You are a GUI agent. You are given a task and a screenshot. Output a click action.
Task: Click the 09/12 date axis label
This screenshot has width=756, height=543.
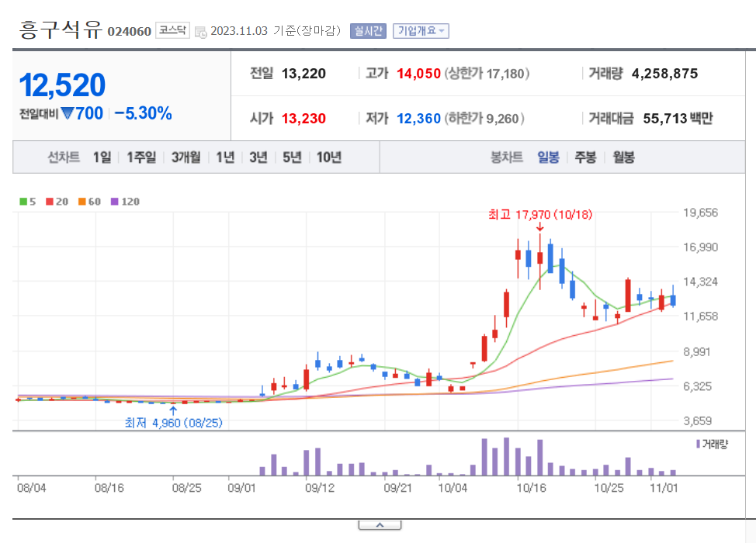tap(320, 488)
